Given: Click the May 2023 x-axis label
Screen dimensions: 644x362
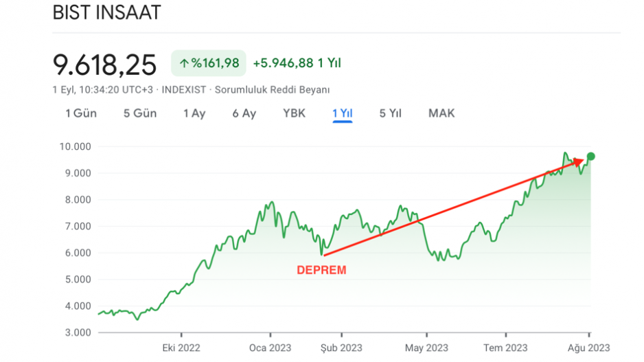Looking at the screenshot, I should tap(425, 348).
